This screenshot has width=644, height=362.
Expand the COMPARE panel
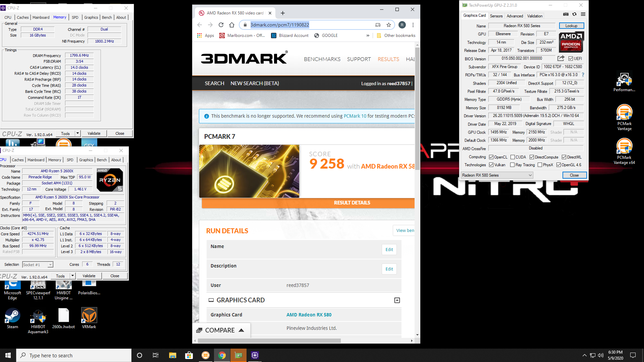click(x=221, y=330)
